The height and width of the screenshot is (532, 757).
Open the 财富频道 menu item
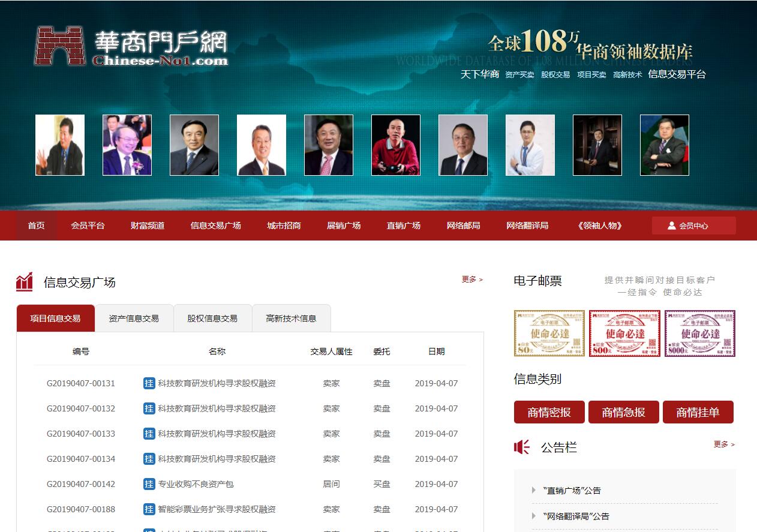tap(148, 226)
